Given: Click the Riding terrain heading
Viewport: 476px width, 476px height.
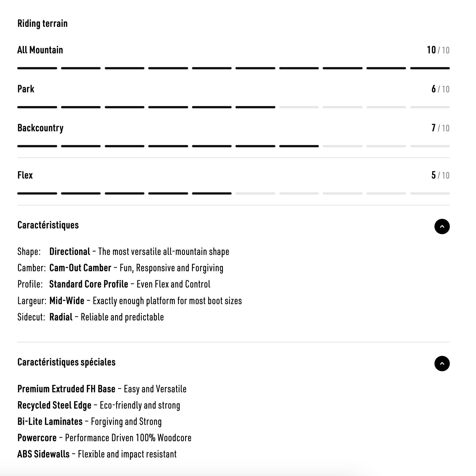Looking at the screenshot, I should 42,24.
